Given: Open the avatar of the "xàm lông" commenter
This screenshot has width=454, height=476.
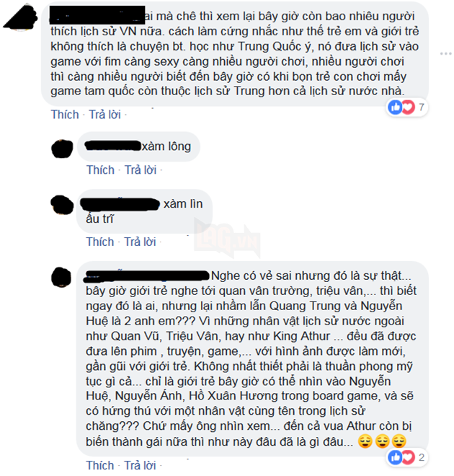Looking at the screenshot, I should [x=62, y=149].
